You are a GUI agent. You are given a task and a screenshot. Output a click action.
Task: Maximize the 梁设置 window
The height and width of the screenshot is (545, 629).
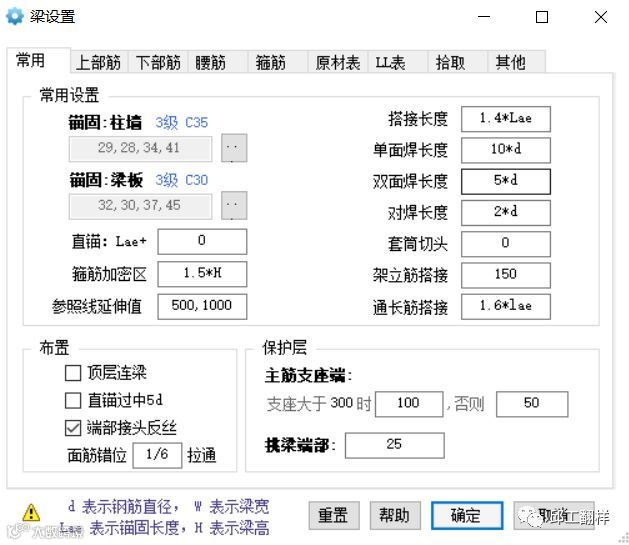click(542, 17)
